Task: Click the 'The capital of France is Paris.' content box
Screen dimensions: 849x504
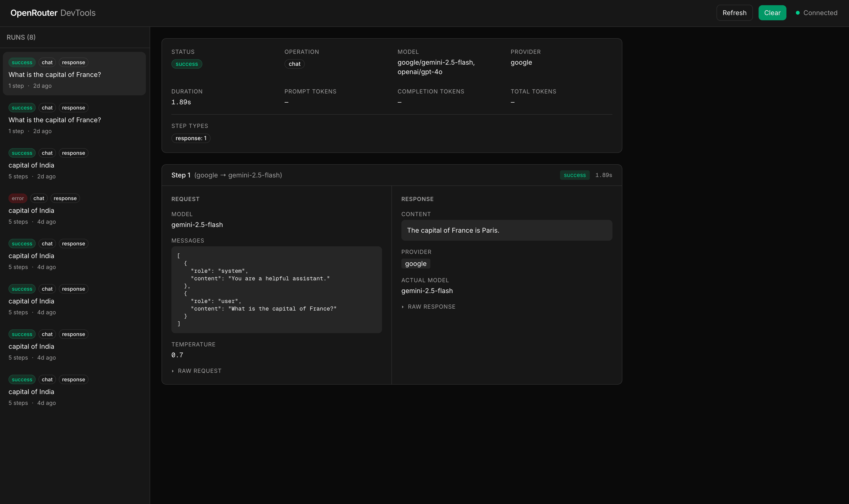Action: tap(507, 230)
